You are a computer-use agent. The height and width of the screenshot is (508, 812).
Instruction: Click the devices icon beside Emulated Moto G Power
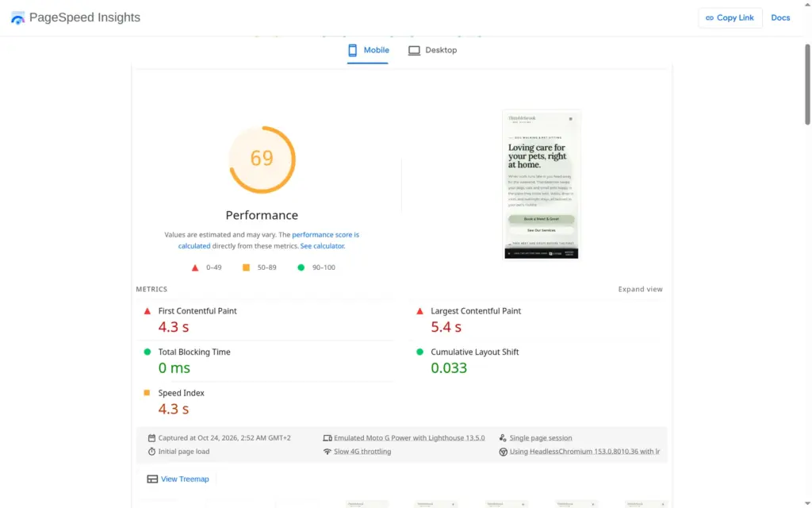click(327, 438)
